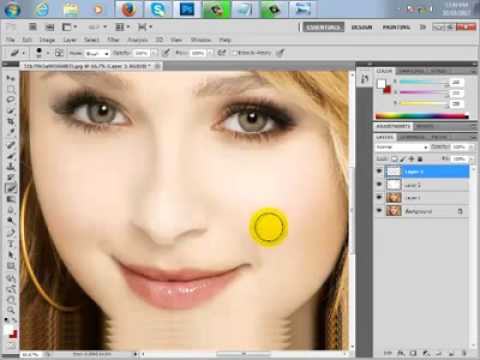Hide the selected Layer 3
The image size is (480, 360).
379,171
